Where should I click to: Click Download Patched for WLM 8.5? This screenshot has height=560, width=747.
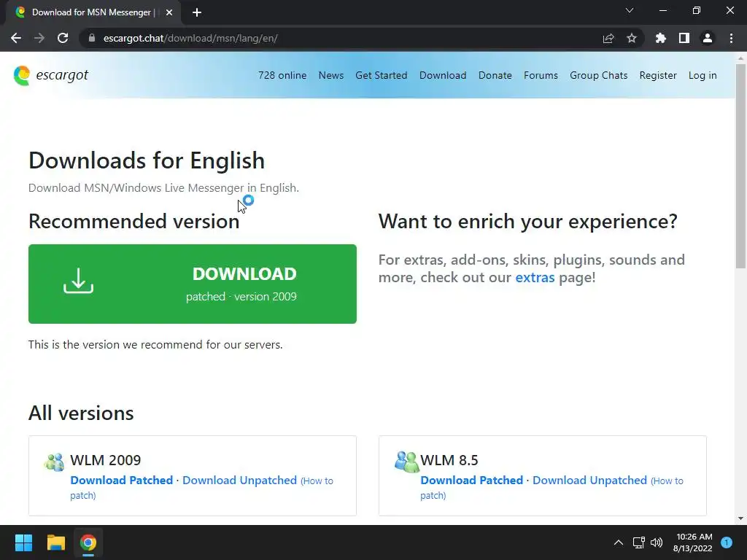472,480
